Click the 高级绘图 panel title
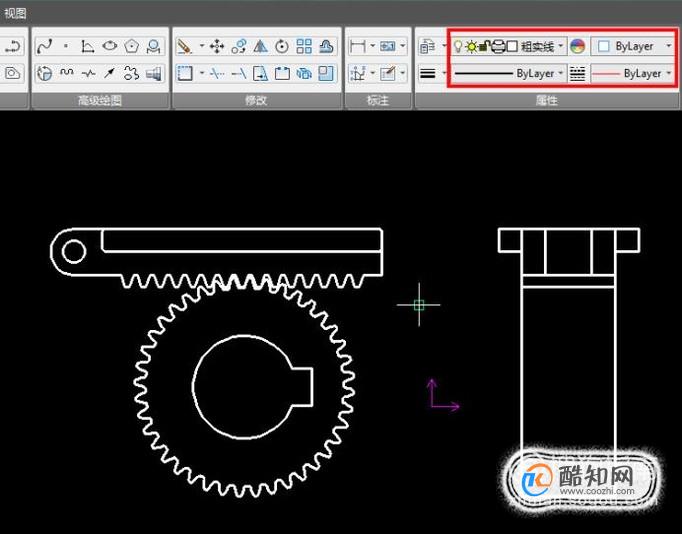 (100, 101)
